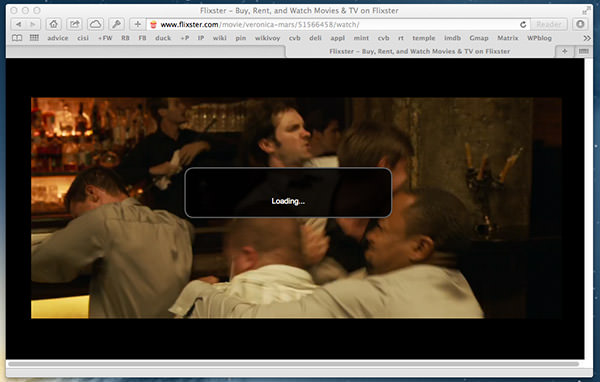Click the Flixster favicon in address bar

click(153, 24)
